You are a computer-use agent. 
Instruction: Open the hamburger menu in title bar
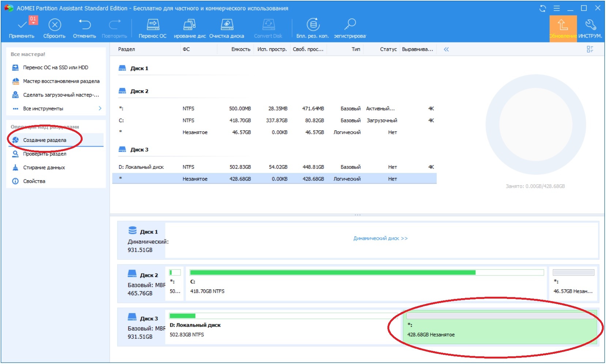coord(557,8)
